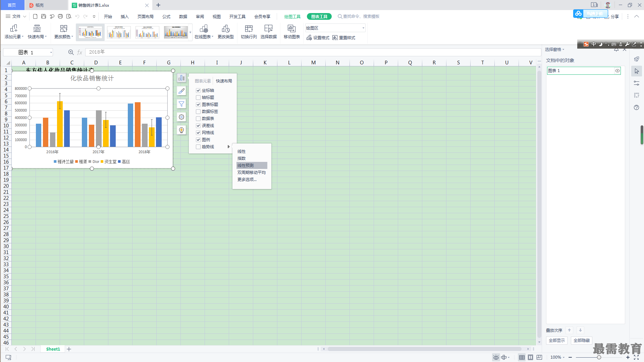Switch to normal grid view in status bar
644x362 pixels.
(x=522, y=357)
